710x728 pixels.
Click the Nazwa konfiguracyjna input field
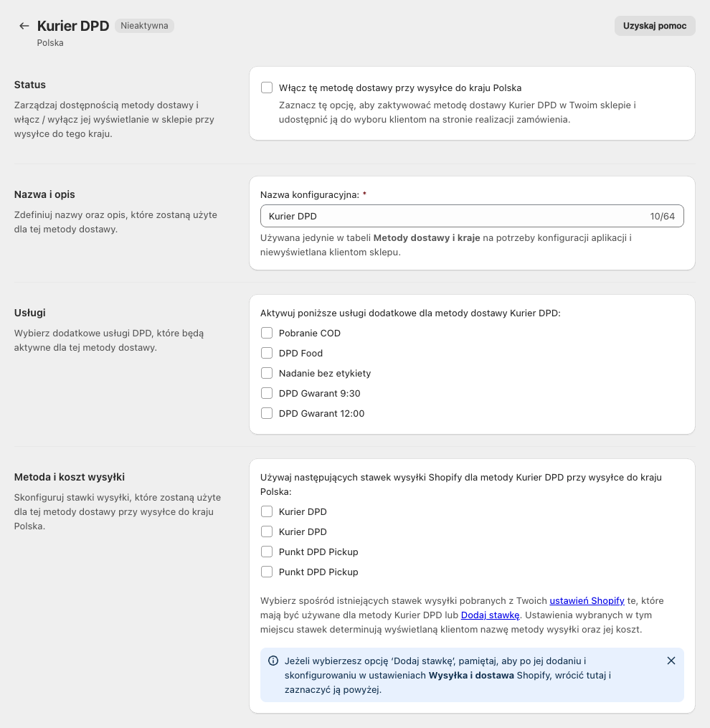coord(452,216)
